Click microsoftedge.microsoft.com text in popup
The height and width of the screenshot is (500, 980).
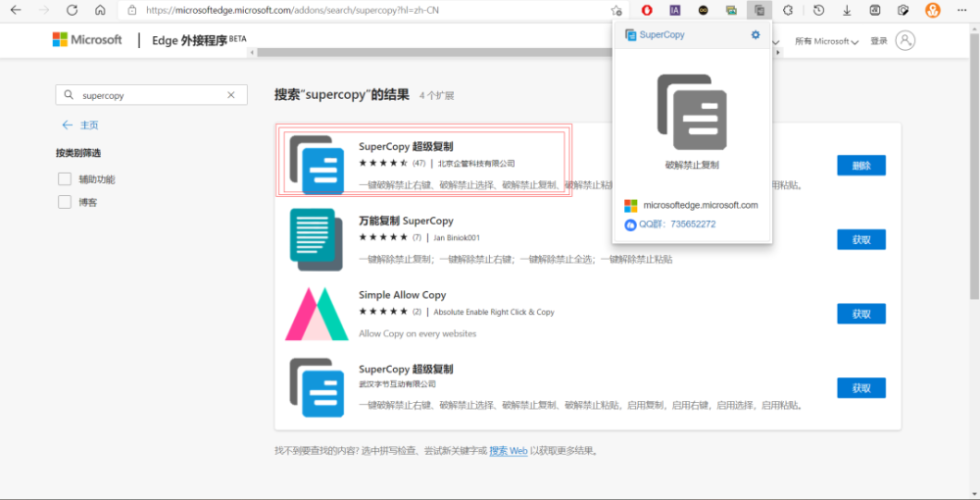[x=701, y=205]
